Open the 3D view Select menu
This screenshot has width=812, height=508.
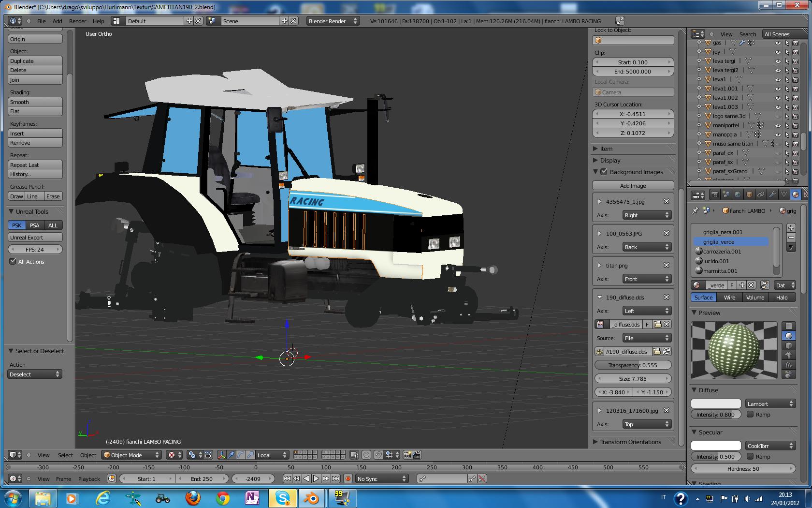[65, 455]
